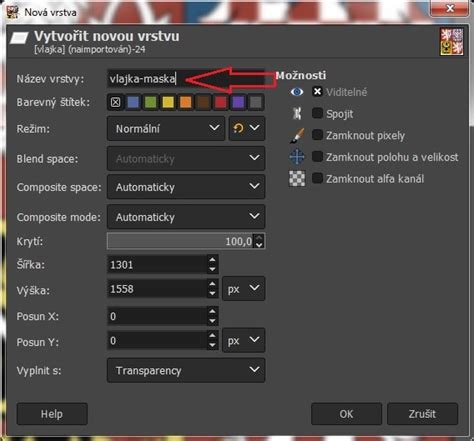This screenshot has width=474, height=441.
Task: Pick the gray color tag
Action: click(x=256, y=102)
